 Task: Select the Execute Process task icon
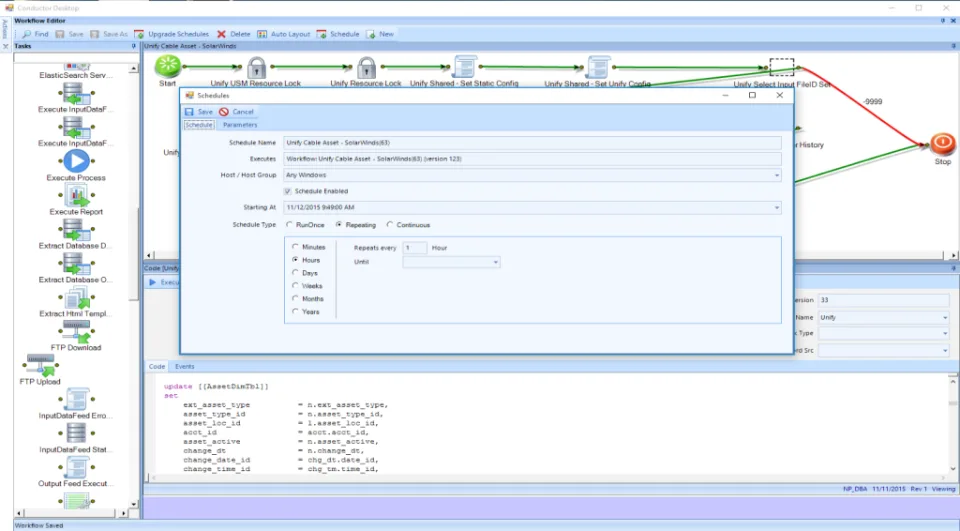(x=76, y=161)
